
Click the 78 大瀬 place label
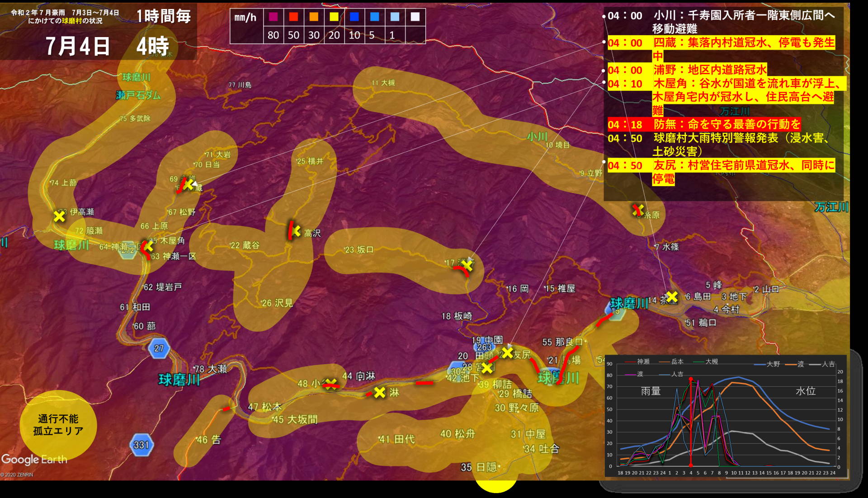(211, 369)
